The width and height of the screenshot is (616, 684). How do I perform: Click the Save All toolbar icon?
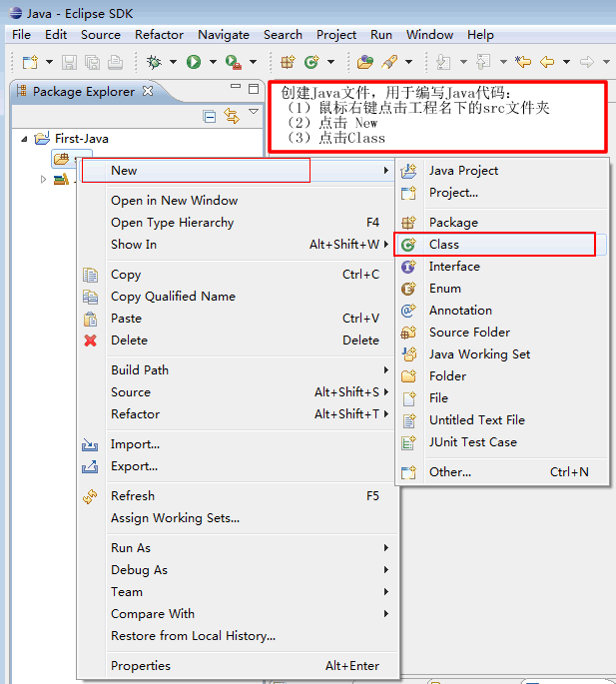tap(92, 62)
